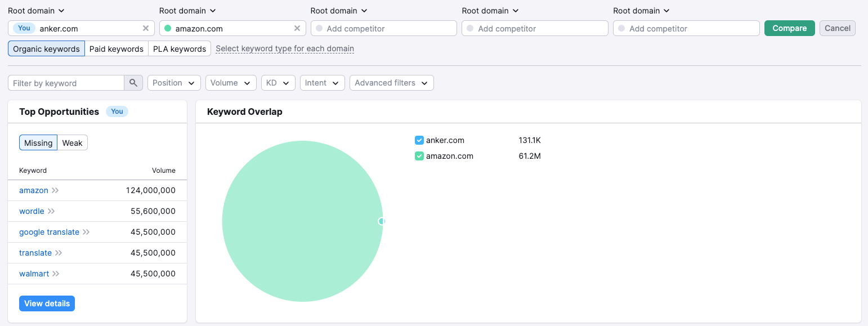The width and height of the screenshot is (868, 326).
Task: Click the double-chevron icon next to google translate
Action: 86,232
